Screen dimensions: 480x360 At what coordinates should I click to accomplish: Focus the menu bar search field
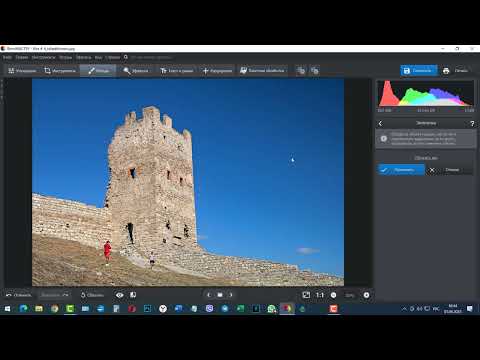(x=151, y=57)
